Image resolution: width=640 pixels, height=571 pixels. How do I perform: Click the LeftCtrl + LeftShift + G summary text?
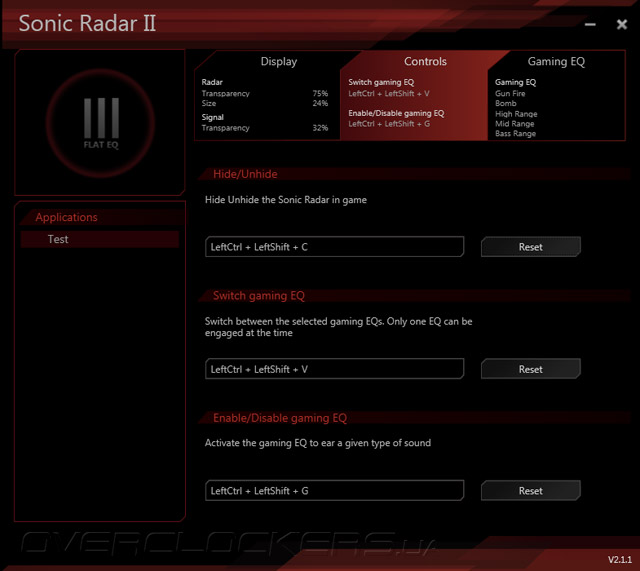click(x=389, y=124)
